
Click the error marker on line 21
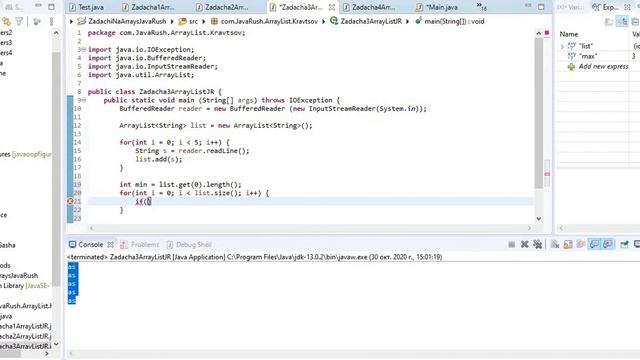(70, 201)
